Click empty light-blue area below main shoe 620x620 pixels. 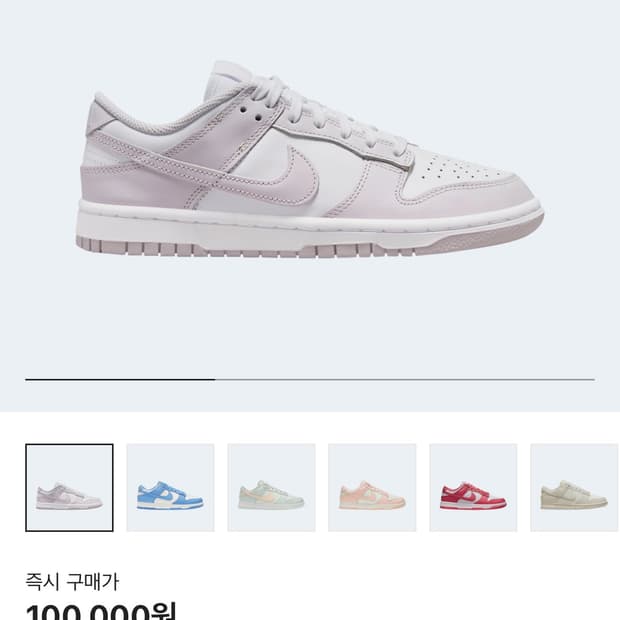tap(310, 316)
